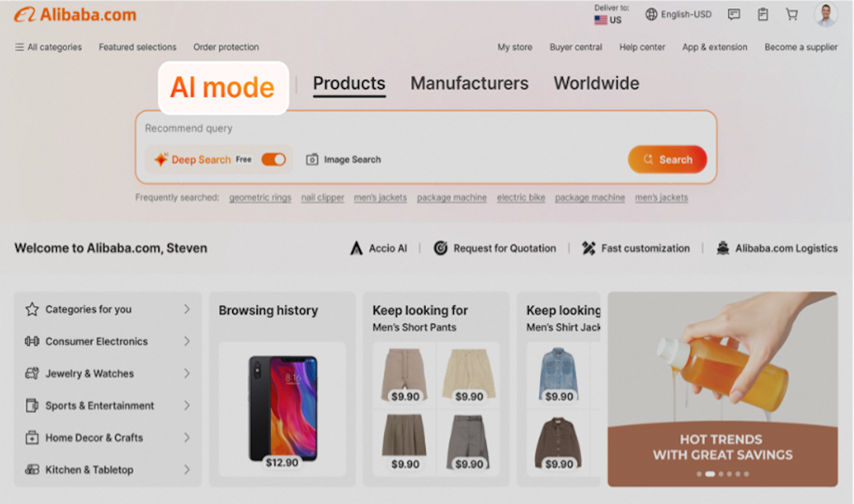The width and height of the screenshot is (854, 504).
Task: Click the Sports & Entertainment category icon
Action: [x=32, y=405]
